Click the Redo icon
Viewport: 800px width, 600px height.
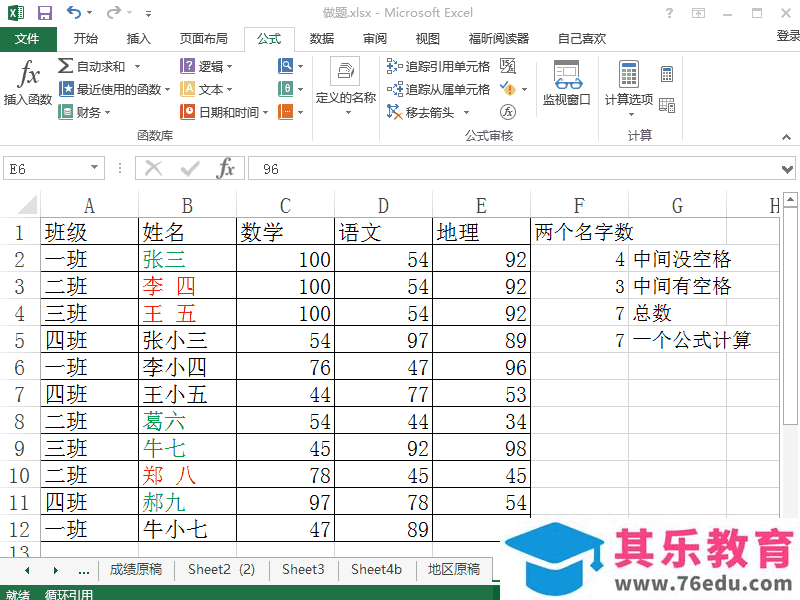click(113, 12)
